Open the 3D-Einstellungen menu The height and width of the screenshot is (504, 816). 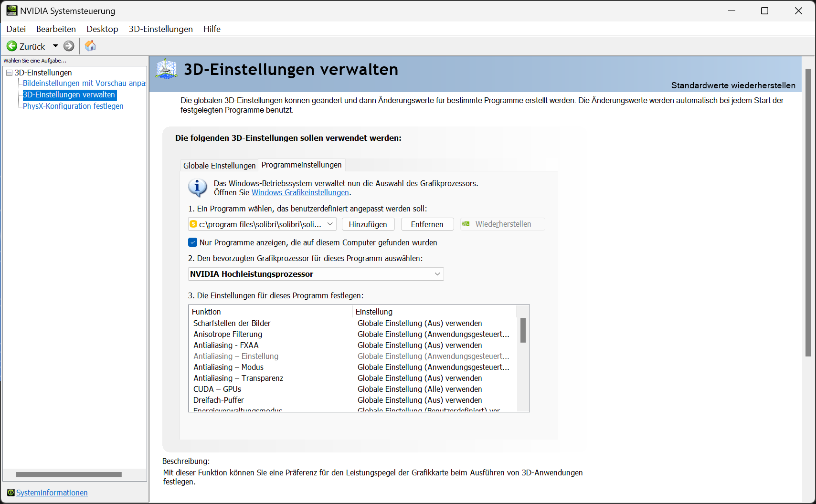click(x=161, y=29)
